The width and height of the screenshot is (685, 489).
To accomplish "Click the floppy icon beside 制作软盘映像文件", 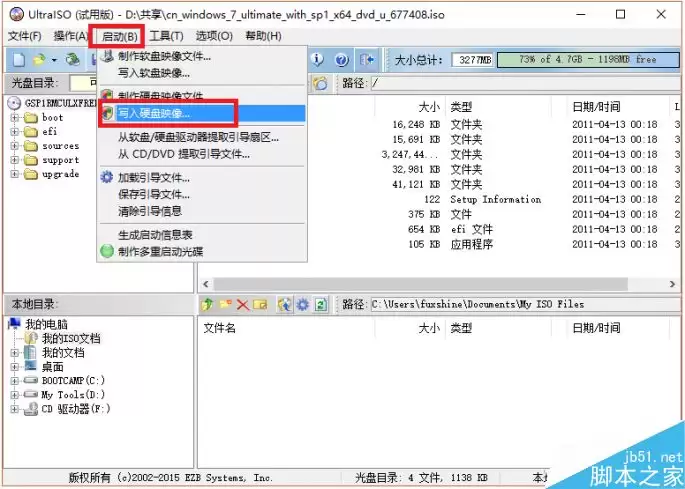I will tap(107, 56).
